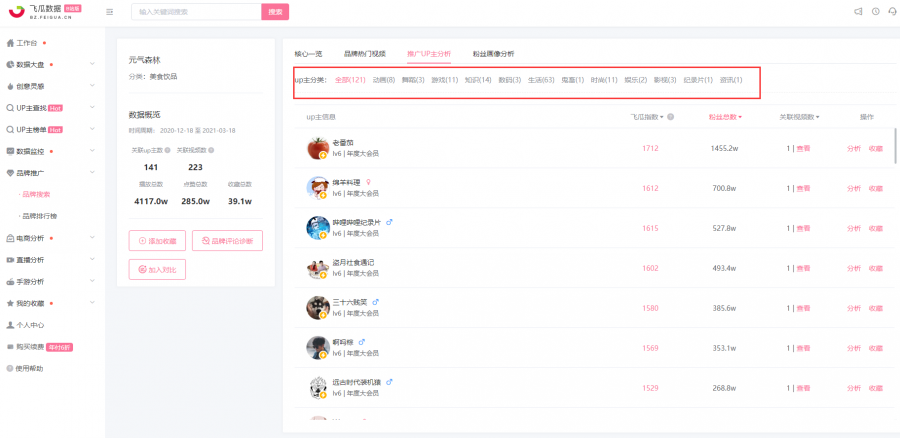Expand the 手游分析 sidebar menu
Image resolution: width=900 pixels, height=438 pixels.
pyautogui.click(x=92, y=281)
